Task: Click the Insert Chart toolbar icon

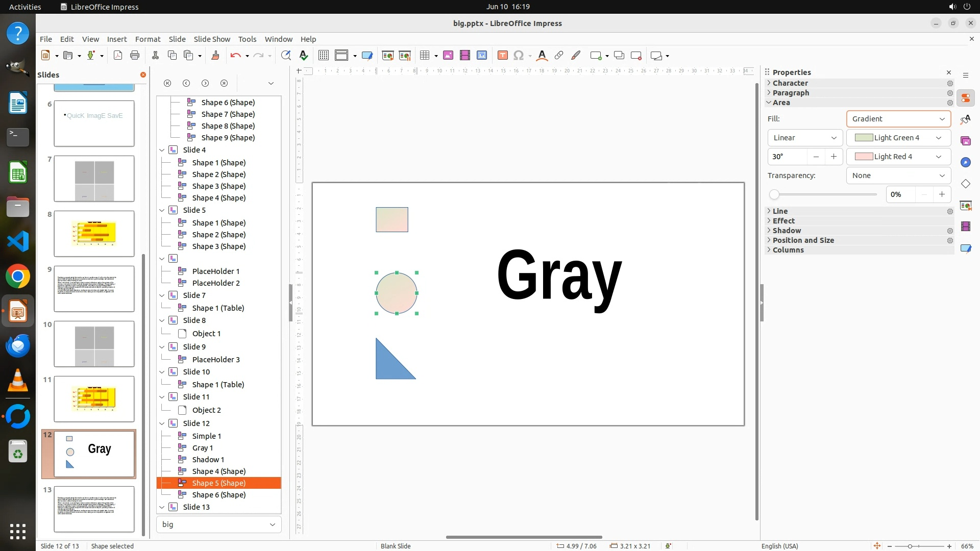Action: (x=482, y=56)
